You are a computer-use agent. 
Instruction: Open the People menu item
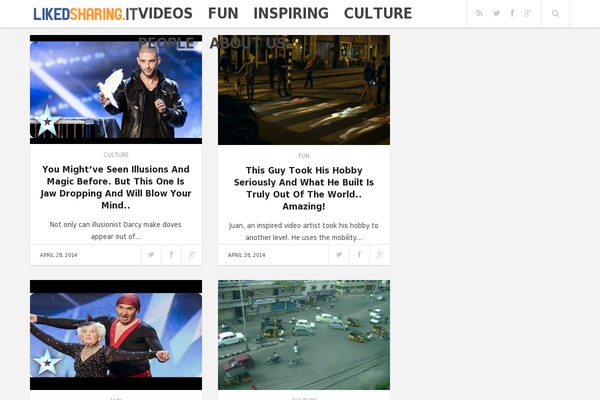[x=166, y=43]
